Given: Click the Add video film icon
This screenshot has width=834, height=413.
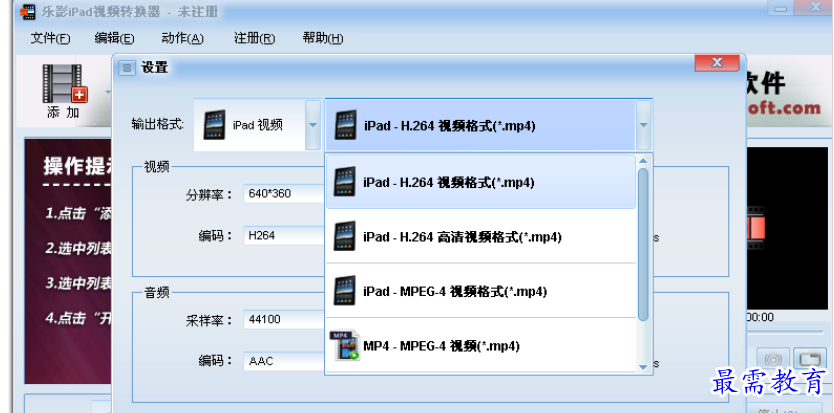Looking at the screenshot, I should (x=64, y=84).
